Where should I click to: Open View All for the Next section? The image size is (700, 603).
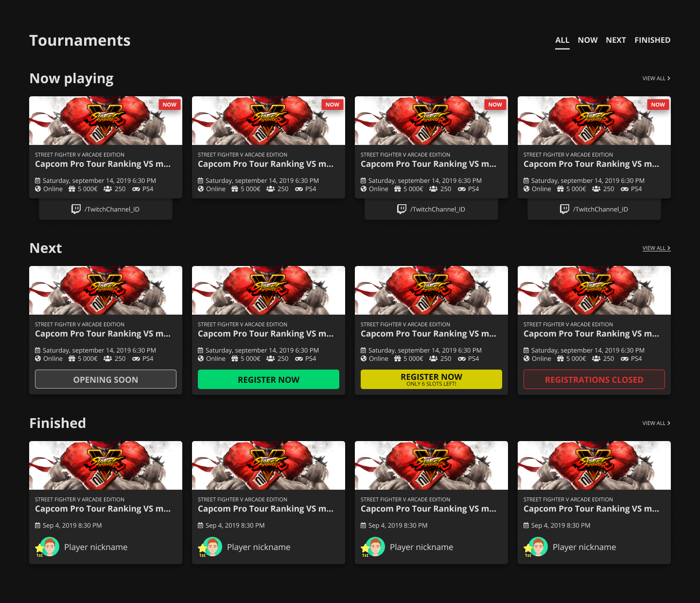(656, 248)
